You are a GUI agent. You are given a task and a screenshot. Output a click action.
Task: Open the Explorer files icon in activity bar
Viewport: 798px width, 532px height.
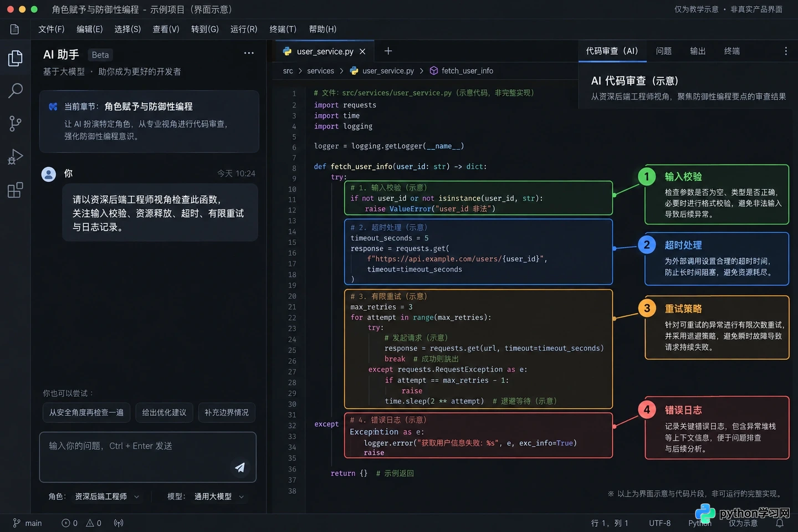point(15,58)
